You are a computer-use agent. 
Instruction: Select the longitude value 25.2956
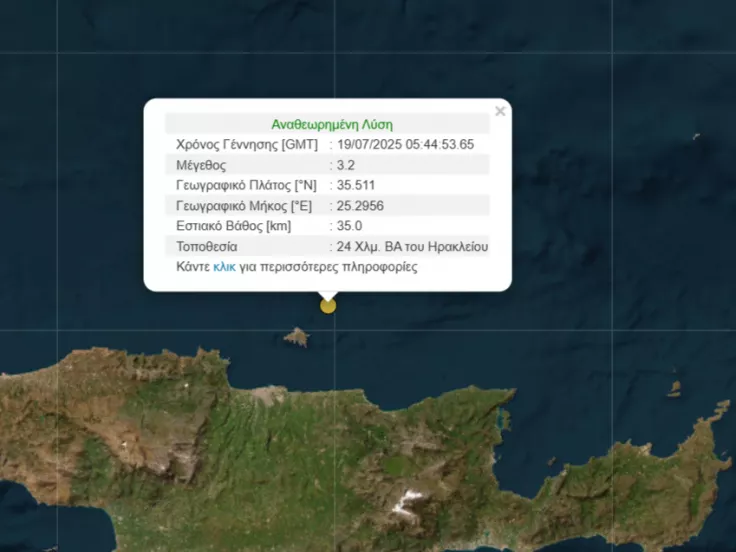(361, 206)
